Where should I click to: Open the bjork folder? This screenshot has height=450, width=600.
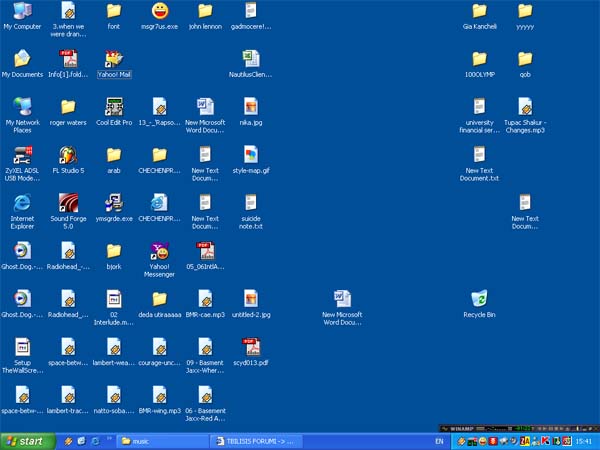pos(114,256)
